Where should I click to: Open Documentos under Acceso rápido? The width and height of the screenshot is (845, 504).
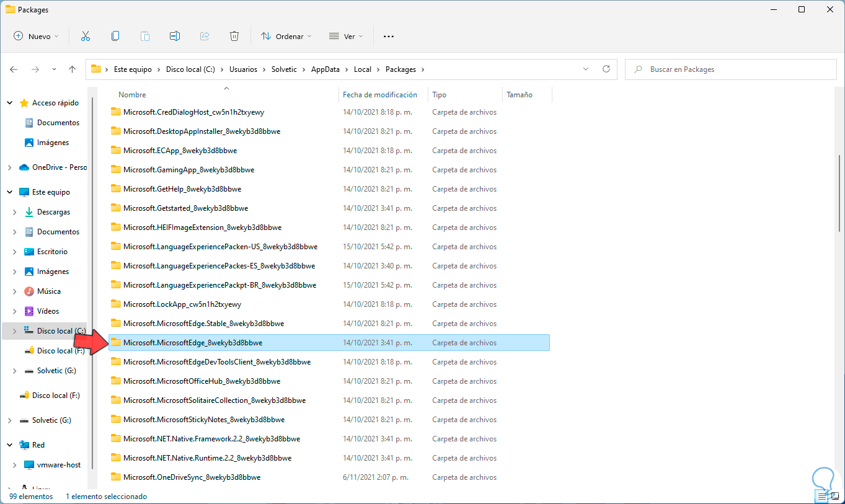coord(58,123)
